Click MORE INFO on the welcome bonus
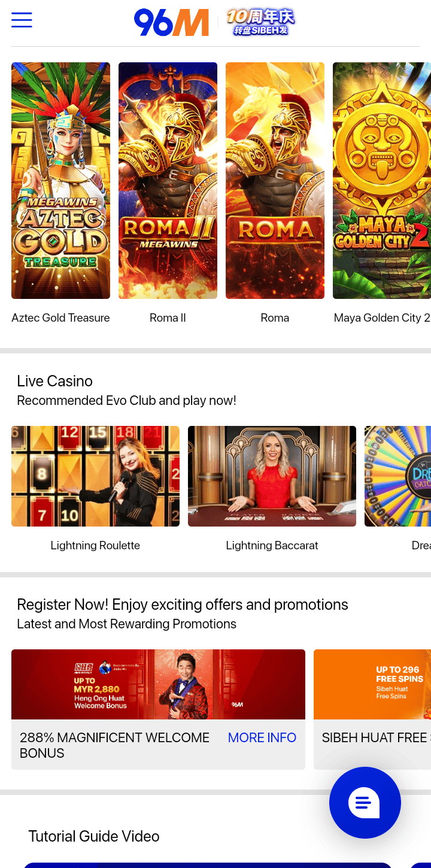Screen dimensions: 431x868 pyautogui.click(x=262, y=737)
